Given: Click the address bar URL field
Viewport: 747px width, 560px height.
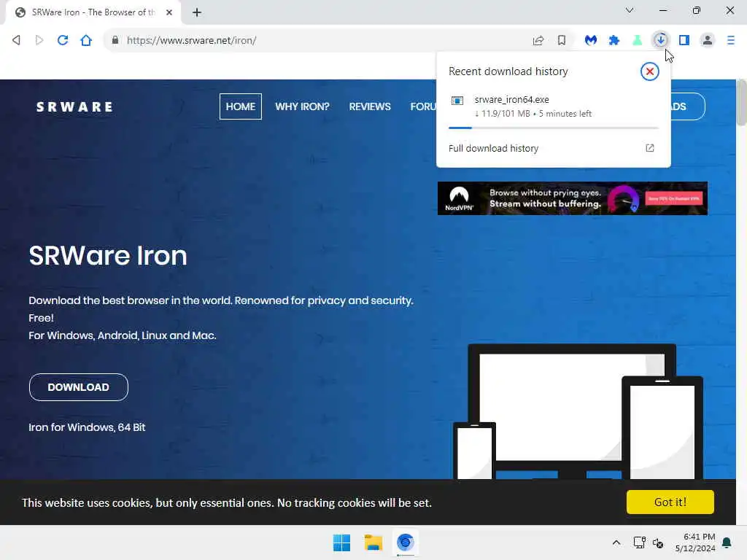Looking at the screenshot, I should 320,41.
